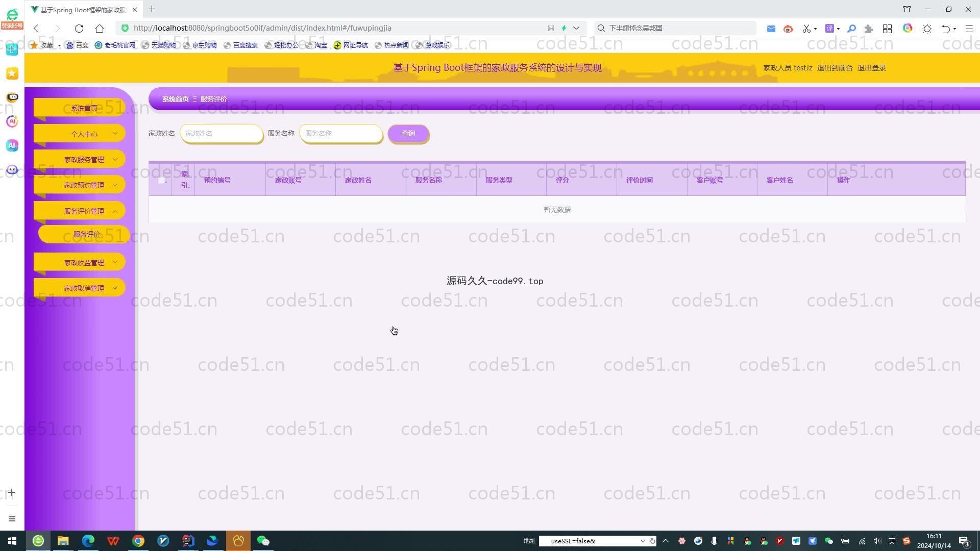Expand 个人中心 menu
Image resolution: width=980 pixels, height=551 pixels.
point(79,134)
